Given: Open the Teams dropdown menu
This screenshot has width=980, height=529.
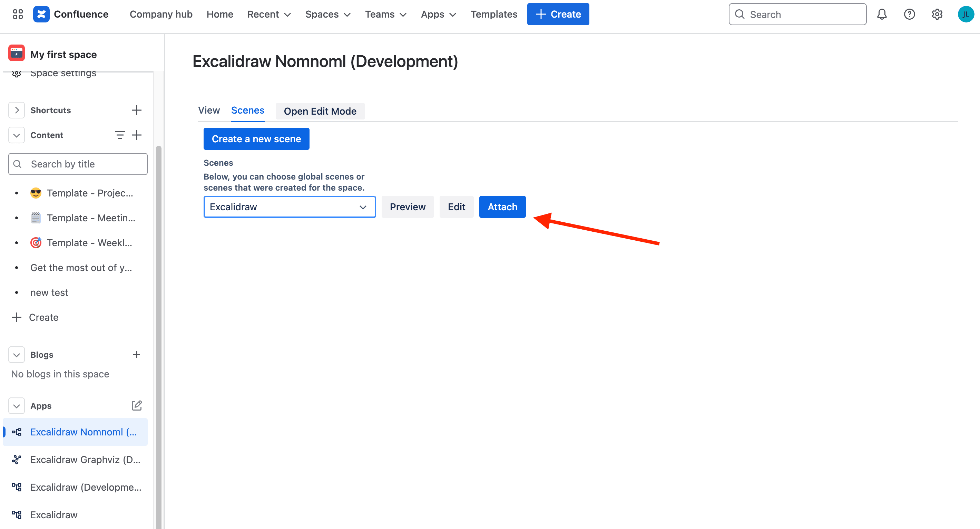Looking at the screenshot, I should pos(386,14).
